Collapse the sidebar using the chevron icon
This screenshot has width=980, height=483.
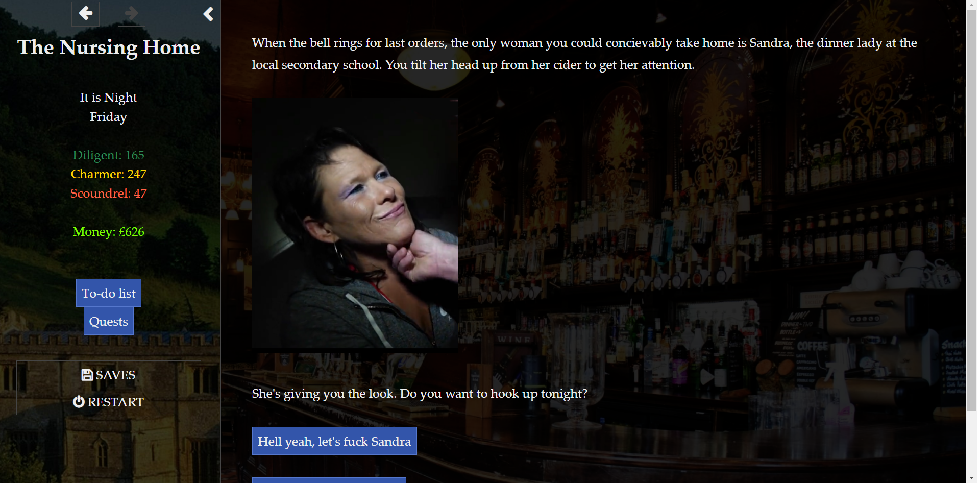point(208,14)
